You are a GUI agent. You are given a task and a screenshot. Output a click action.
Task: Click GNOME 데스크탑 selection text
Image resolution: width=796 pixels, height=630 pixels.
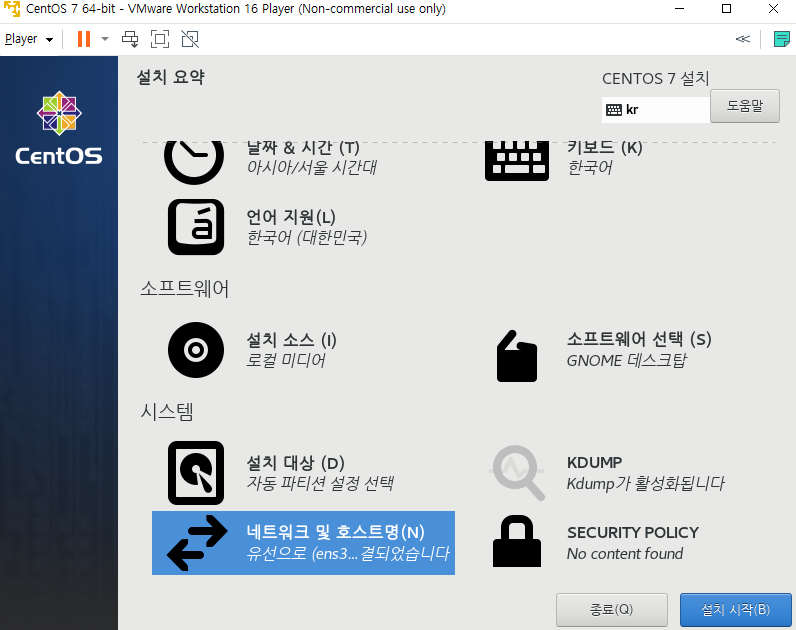[626, 360]
